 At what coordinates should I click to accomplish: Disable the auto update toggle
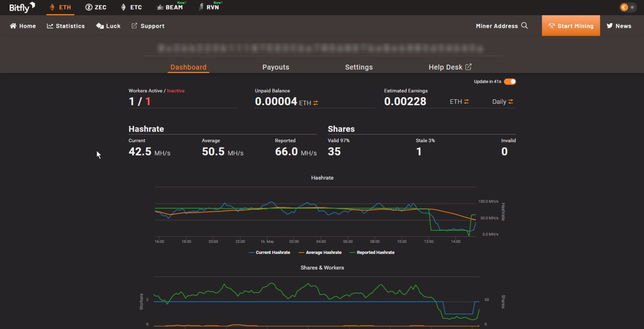[x=510, y=82]
